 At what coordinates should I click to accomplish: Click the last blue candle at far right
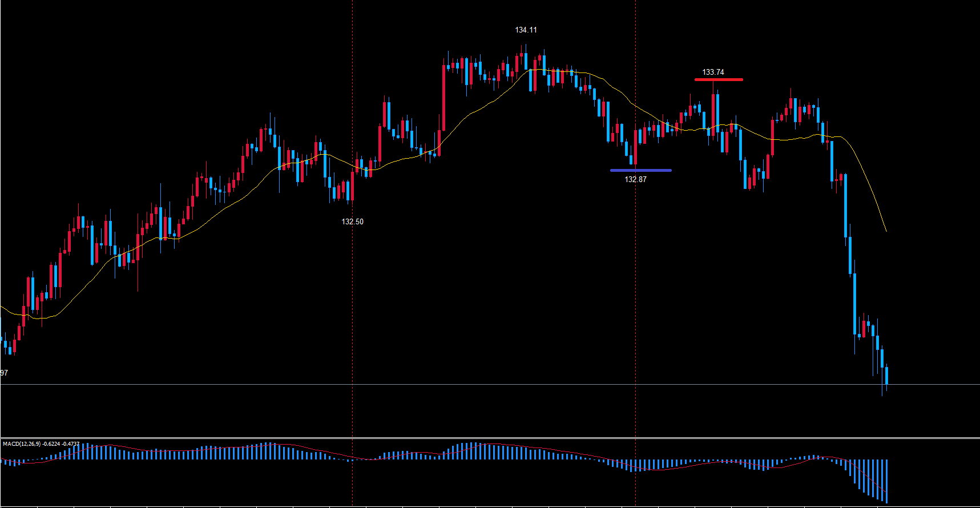click(886, 376)
